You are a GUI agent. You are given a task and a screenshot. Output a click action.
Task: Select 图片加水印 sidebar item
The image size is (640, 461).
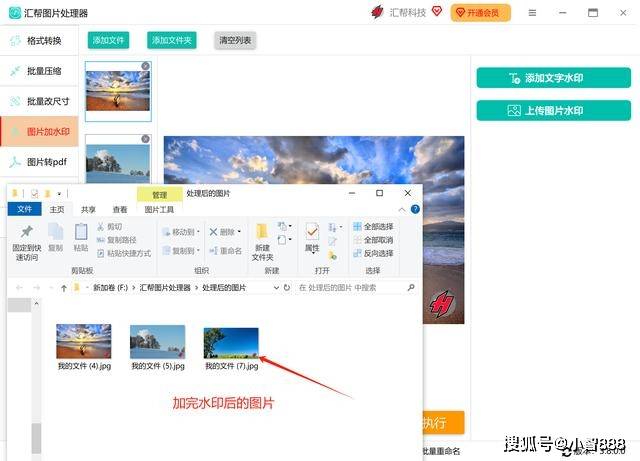[x=39, y=131]
